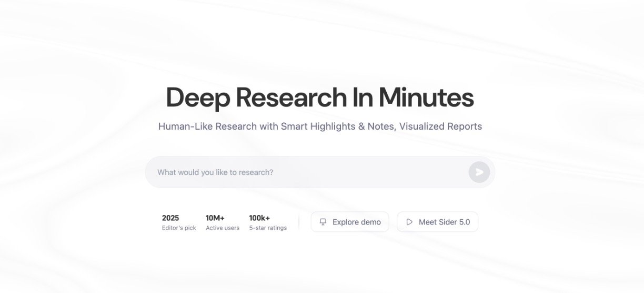Select the 10M+ stat figure
644x293 pixels.
pos(215,218)
